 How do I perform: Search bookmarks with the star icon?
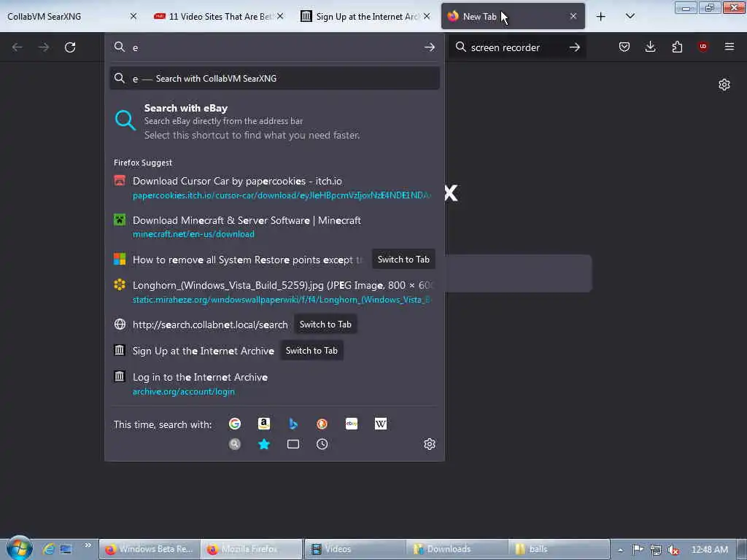coord(263,444)
